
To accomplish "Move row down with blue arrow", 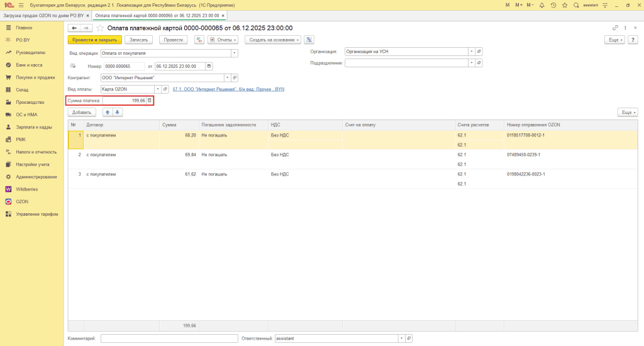I will tap(118, 112).
